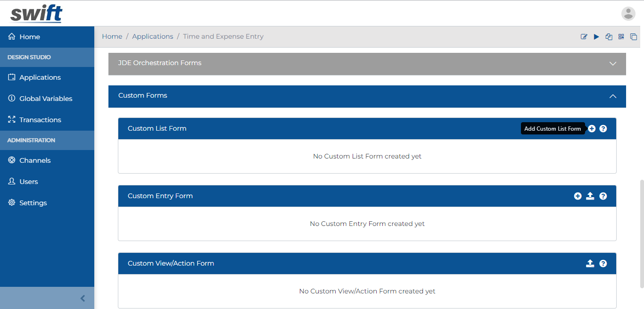Add a new Custom List Form
This screenshot has width=644, height=309.
click(x=592, y=128)
